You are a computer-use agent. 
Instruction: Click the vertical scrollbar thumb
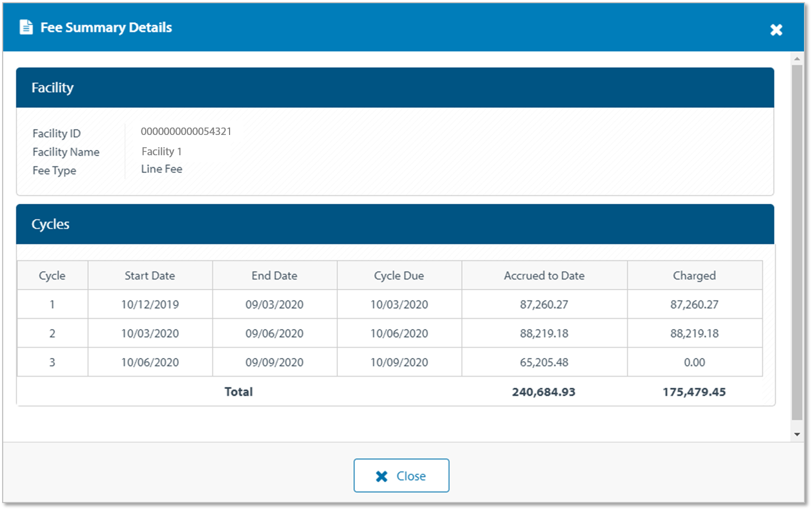click(x=797, y=240)
